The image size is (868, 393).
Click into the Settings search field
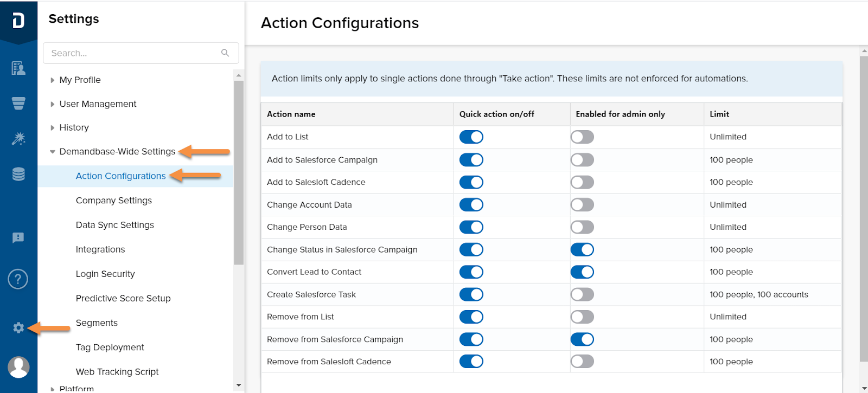click(141, 53)
